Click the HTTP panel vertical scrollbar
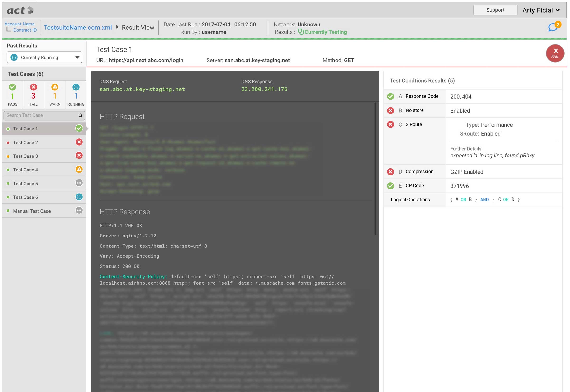Viewport: 570px width, 392px height. 375,170
